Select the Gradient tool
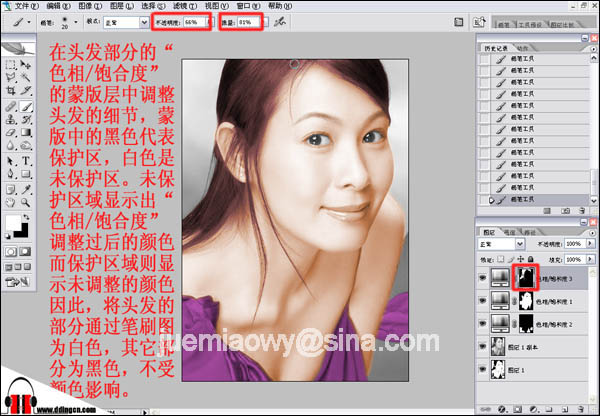 [26, 133]
